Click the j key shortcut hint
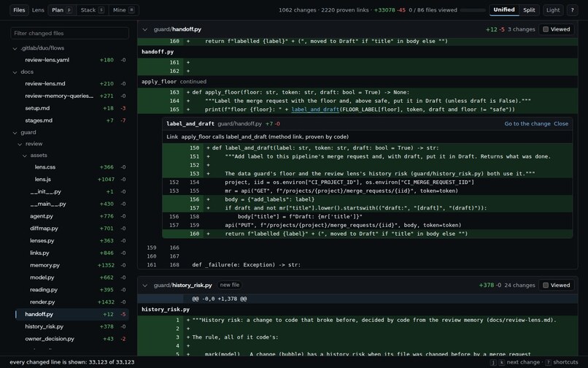The image size is (588, 368). pos(493,362)
